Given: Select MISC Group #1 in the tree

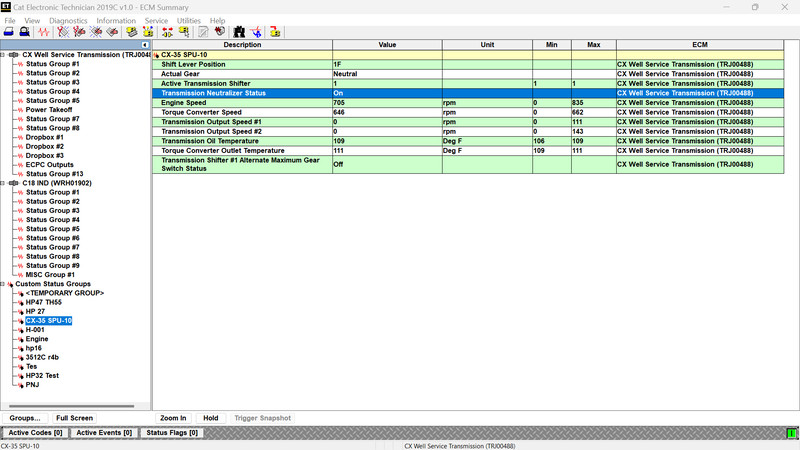Looking at the screenshot, I should [x=50, y=275].
